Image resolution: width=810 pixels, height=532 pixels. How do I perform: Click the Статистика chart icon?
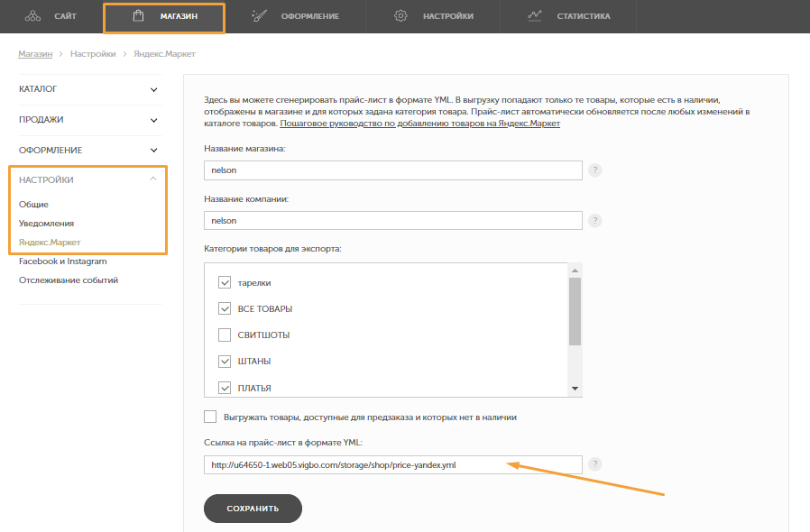point(536,16)
